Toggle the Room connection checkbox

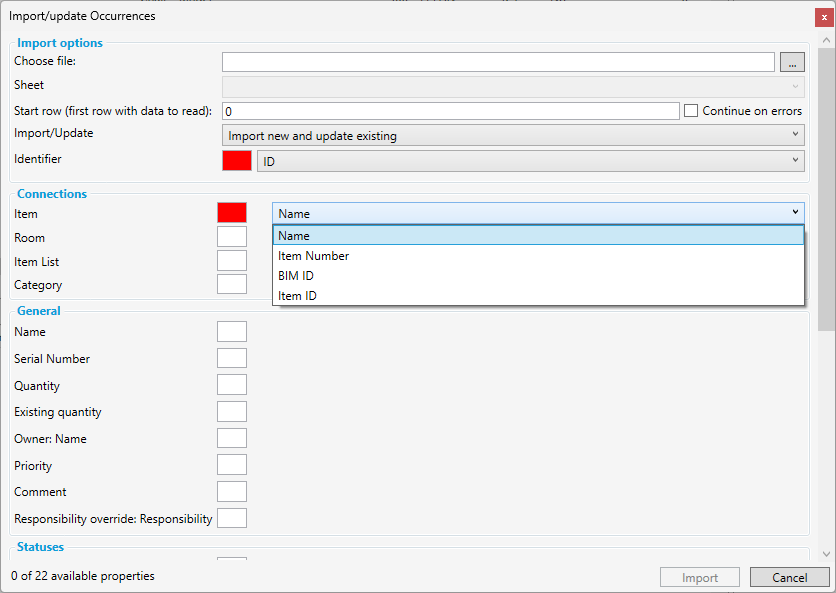click(231, 237)
